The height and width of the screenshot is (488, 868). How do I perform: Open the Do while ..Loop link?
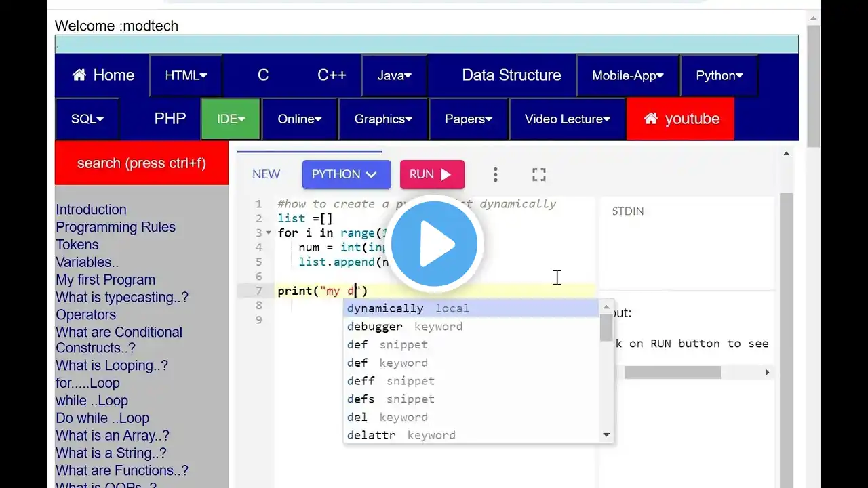click(102, 419)
